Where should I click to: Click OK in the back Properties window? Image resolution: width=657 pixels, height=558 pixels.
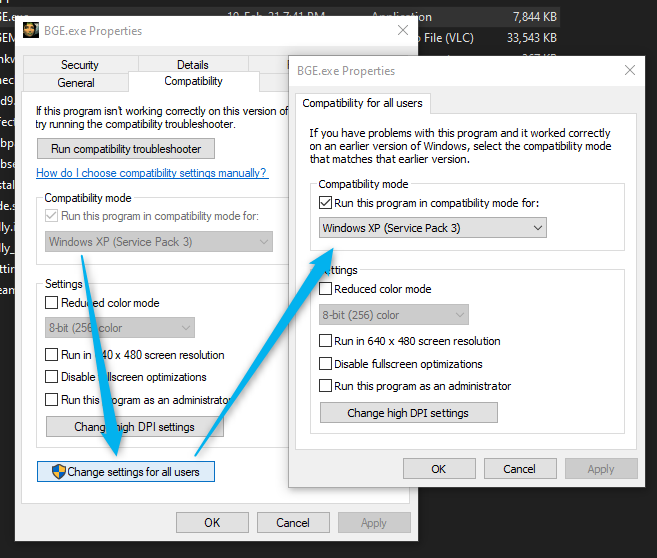pos(212,522)
